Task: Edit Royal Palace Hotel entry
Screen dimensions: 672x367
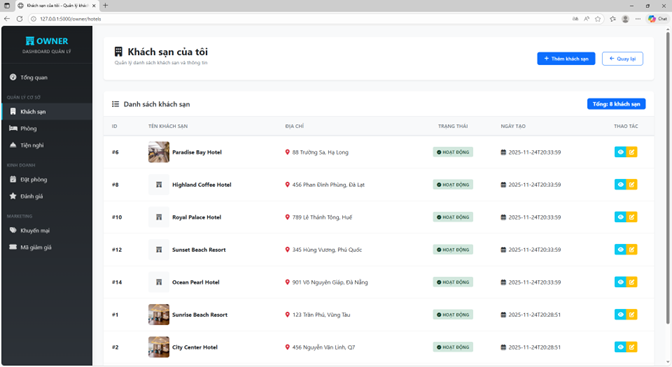Action: [632, 217]
